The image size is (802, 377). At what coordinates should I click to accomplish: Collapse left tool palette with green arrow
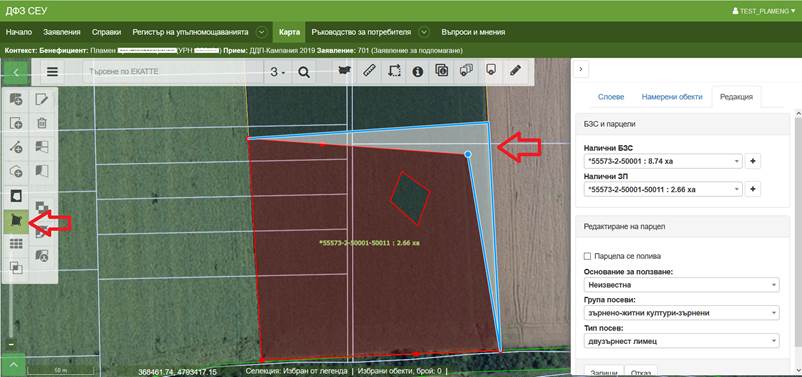pos(16,72)
